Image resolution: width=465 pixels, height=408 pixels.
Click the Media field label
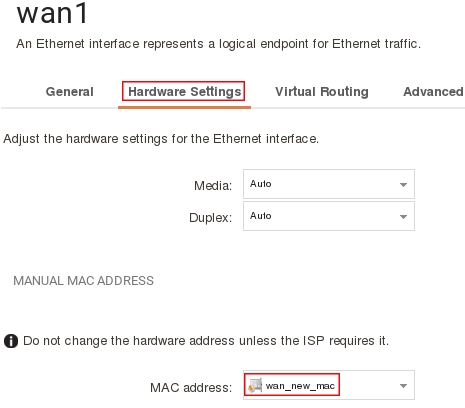pos(213,186)
